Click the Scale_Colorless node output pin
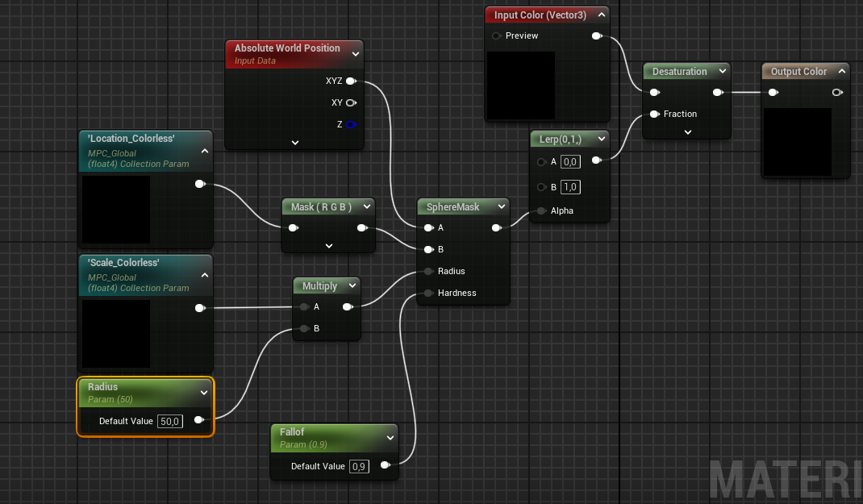Image resolution: width=863 pixels, height=504 pixels. coord(200,308)
